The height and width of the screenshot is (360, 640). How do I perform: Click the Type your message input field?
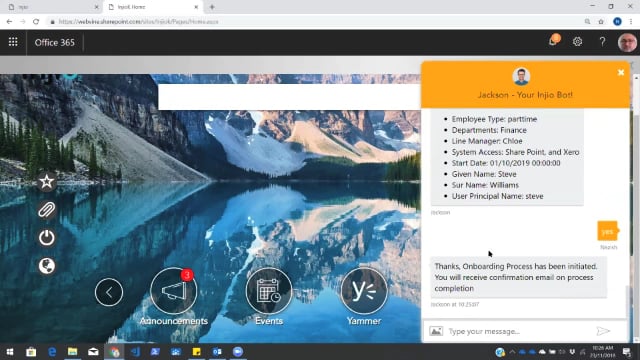click(518, 331)
